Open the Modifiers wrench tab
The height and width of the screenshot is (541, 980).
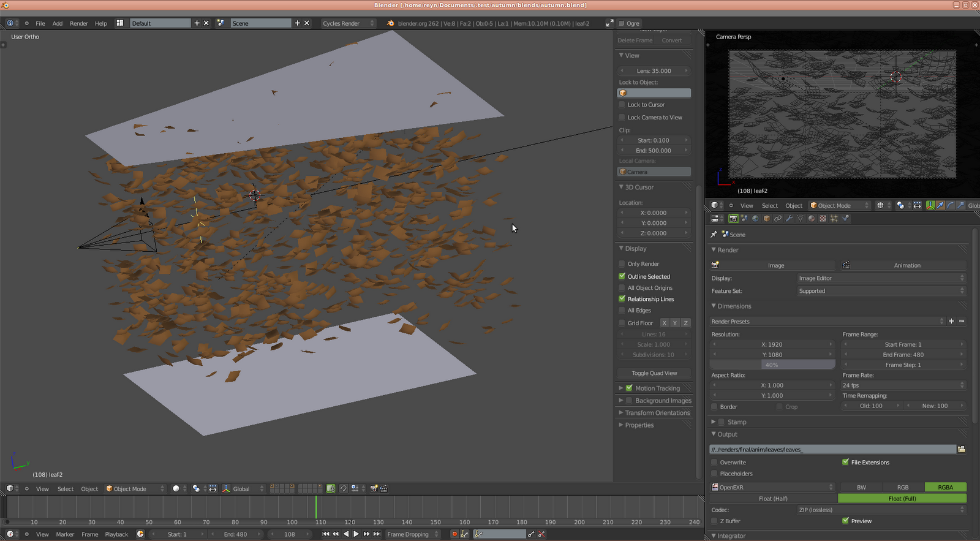[x=789, y=219]
